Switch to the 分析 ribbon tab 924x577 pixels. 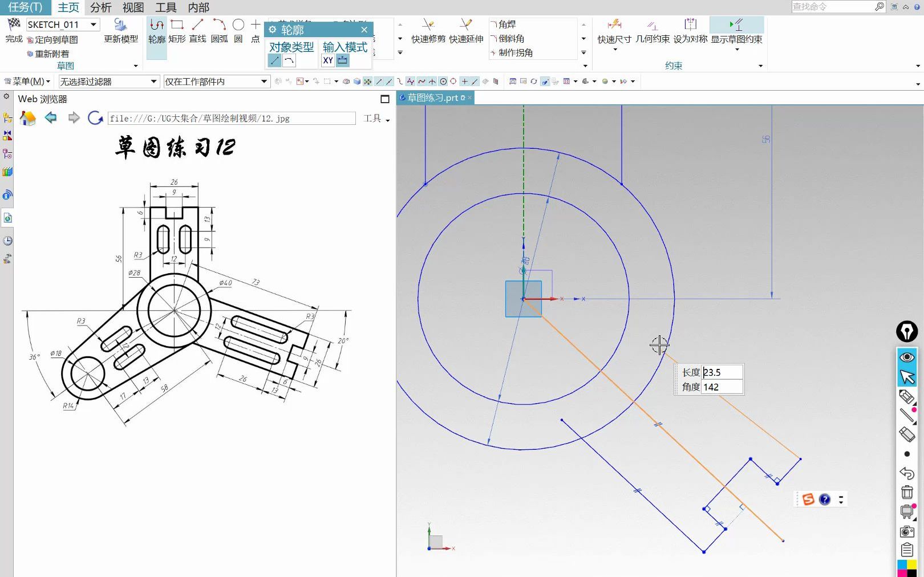(101, 7)
